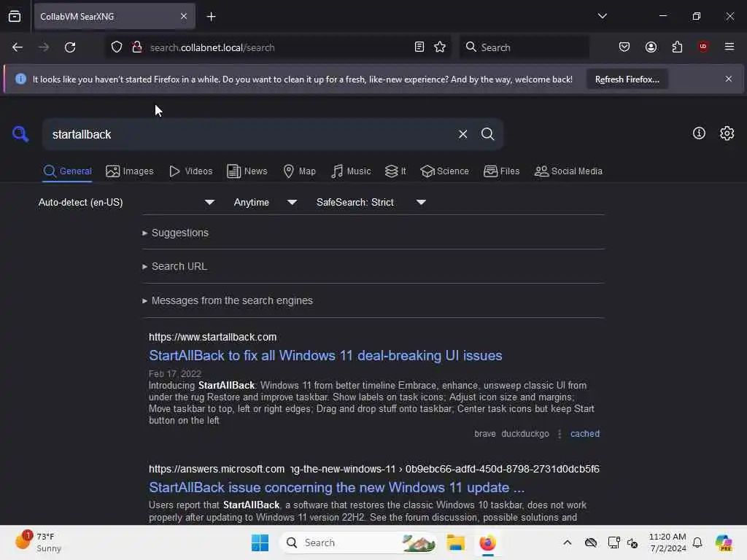Open the cached link for first result
This screenshot has width=747, height=560.
[585, 434]
